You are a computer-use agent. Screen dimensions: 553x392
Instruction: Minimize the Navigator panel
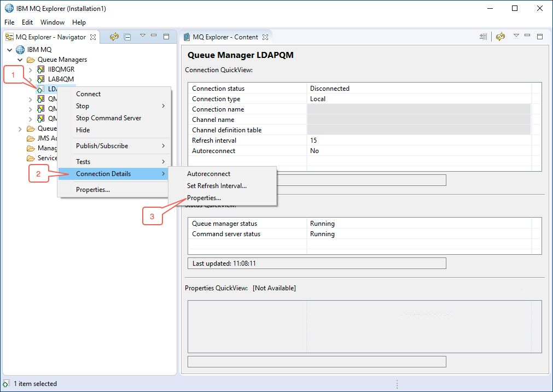(x=154, y=35)
